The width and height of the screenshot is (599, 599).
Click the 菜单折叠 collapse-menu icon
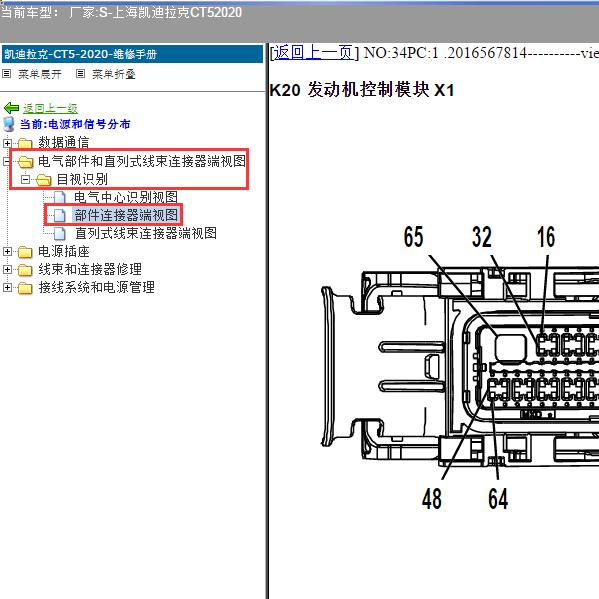(x=80, y=73)
